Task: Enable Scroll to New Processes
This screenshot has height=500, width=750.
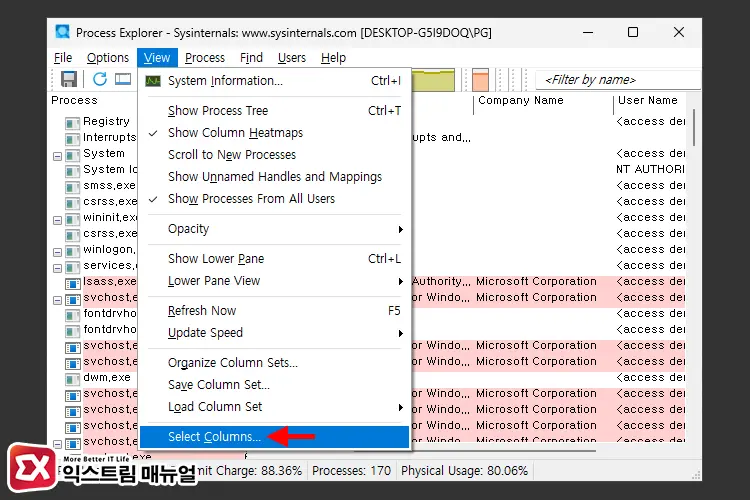Action: pyautogui.click(x=275, y=155)
